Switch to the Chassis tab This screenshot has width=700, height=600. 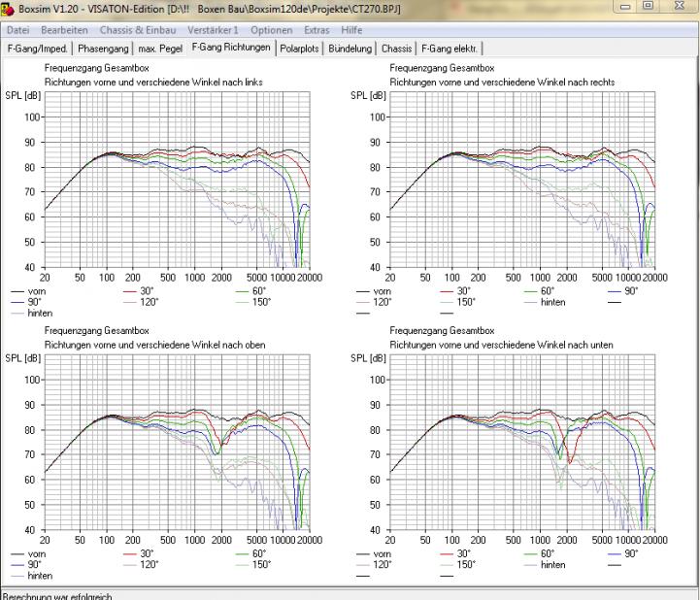click(x=396, y=49)
